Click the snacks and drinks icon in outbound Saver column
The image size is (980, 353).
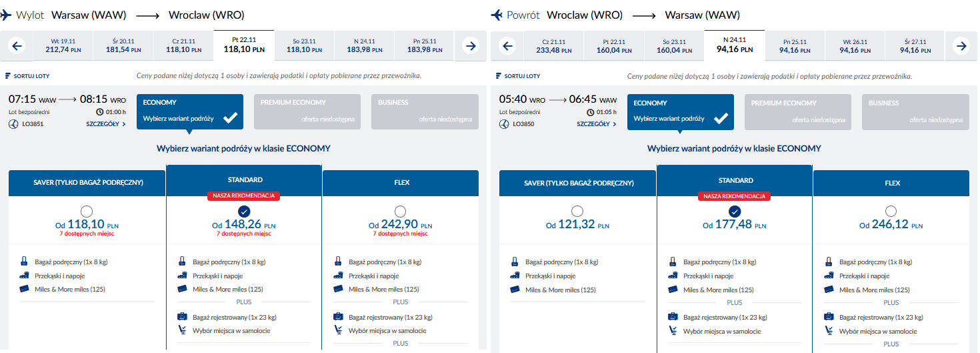(24, 276)
